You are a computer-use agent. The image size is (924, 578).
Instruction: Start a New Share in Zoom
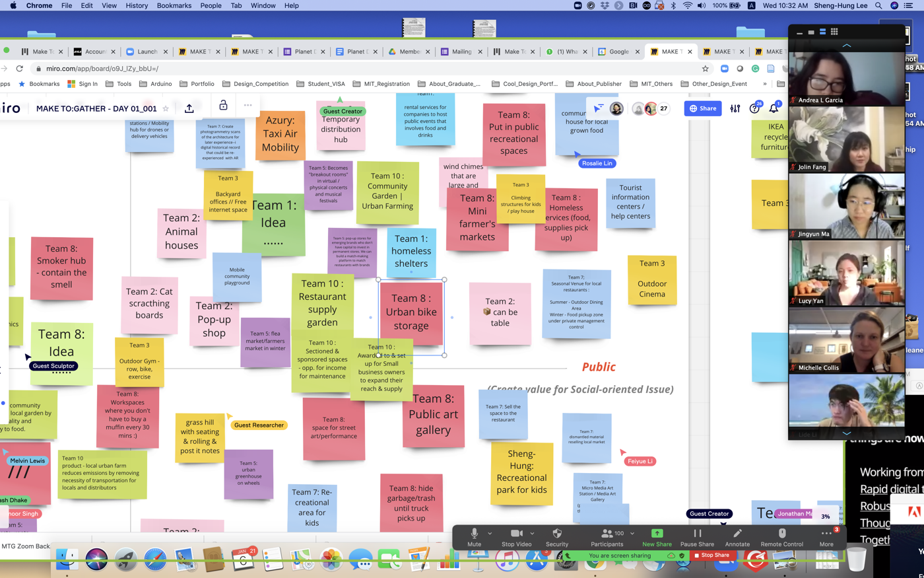click(657, 537)
